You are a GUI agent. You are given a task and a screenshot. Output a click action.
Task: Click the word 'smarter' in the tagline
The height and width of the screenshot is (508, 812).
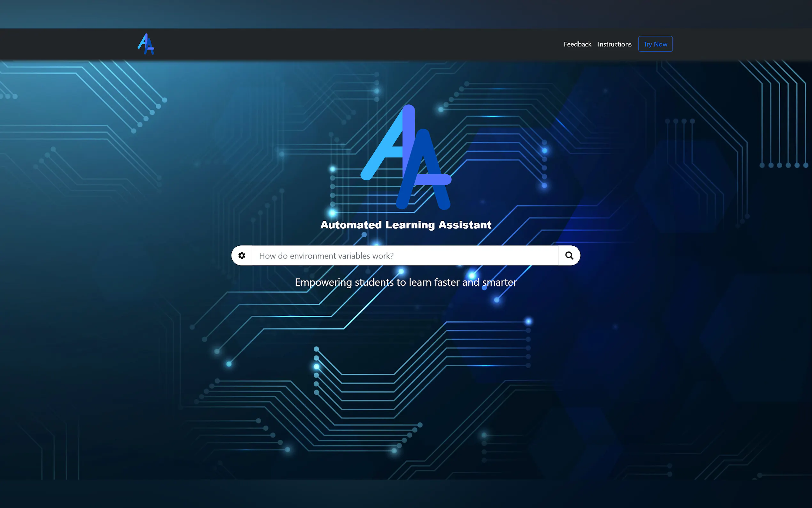point(499,282)
